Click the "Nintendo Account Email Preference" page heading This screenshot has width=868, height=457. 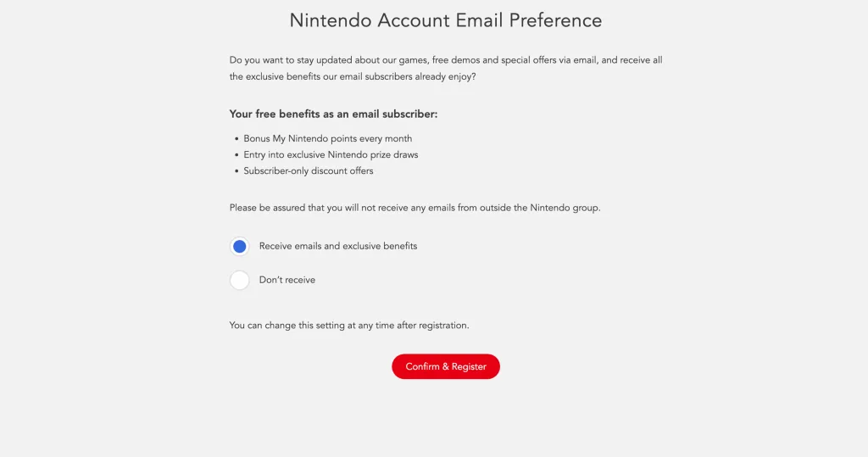(446, 20)
